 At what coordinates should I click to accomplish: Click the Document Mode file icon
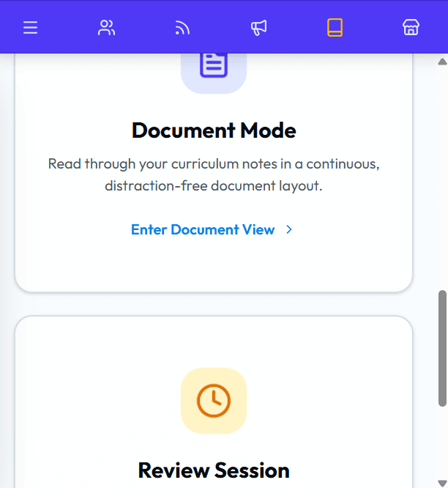click(x=214, y=64)
